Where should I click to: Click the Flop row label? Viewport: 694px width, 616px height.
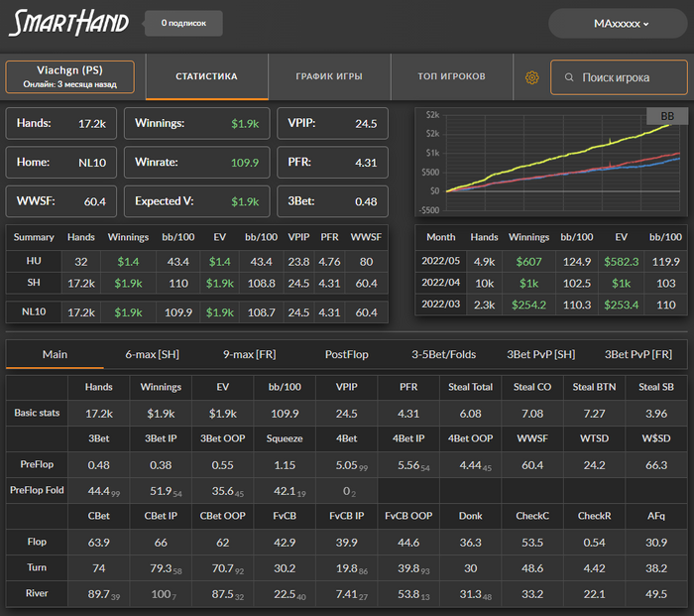coord(37,542)
